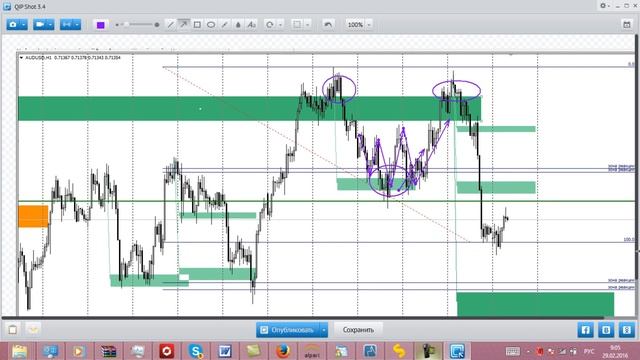This screenshot has height=360, width=640.
Task: Click the third blue capture button
Action: 67,25
